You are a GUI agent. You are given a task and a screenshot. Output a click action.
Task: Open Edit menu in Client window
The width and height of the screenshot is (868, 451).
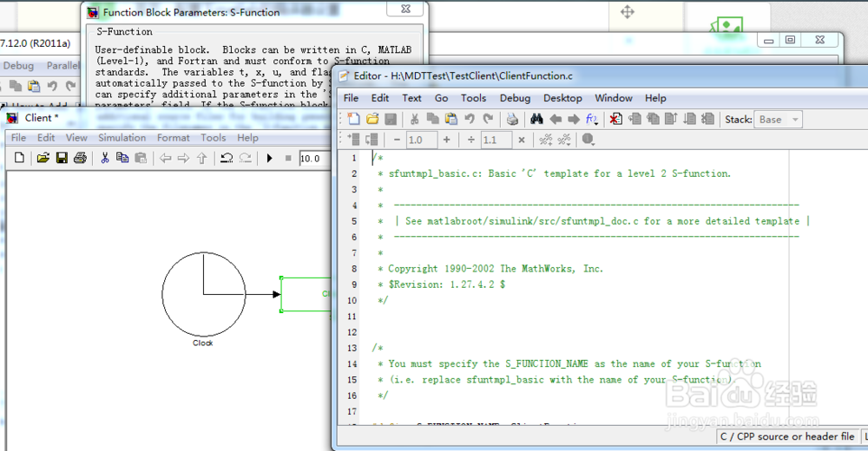coord(46,138)
